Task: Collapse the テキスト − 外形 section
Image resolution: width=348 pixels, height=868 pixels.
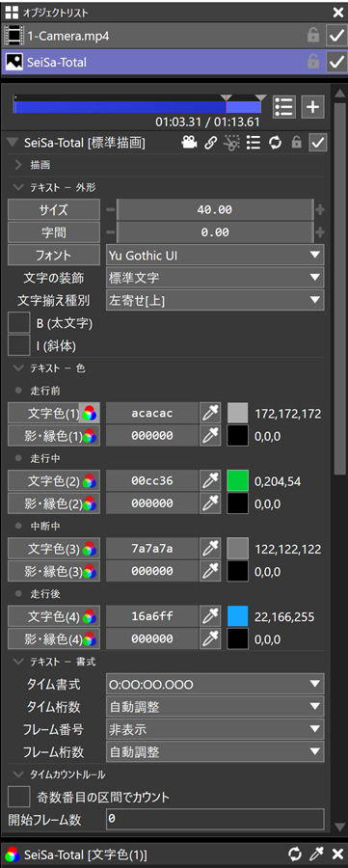Action: (x=17, y=187)
